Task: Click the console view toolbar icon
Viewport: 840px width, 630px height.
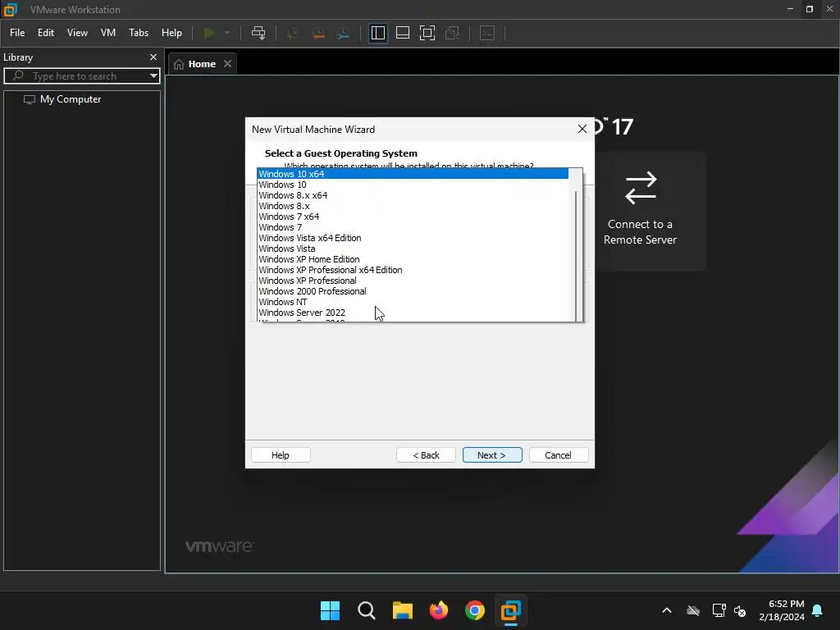Action: pyautogui.click(x=487, y=33)
